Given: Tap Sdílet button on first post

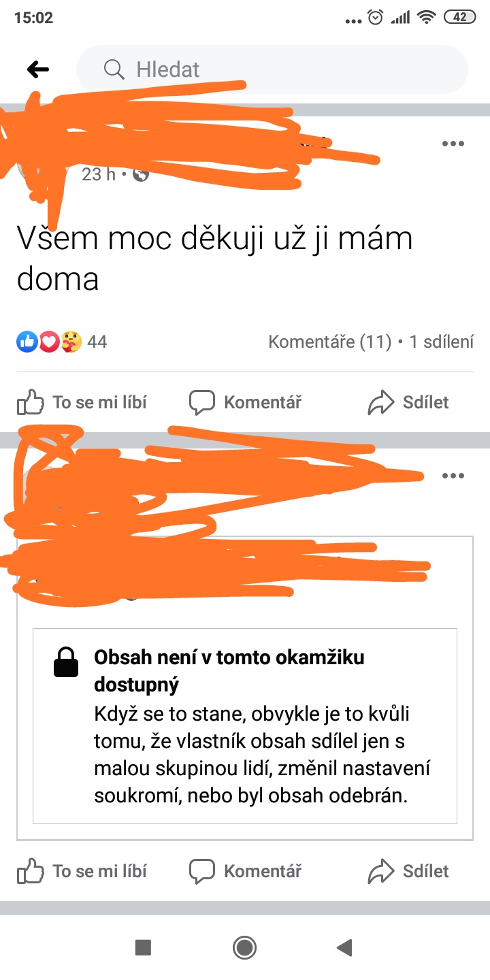Looking at the screenshot, I should [x=408, y=402].
